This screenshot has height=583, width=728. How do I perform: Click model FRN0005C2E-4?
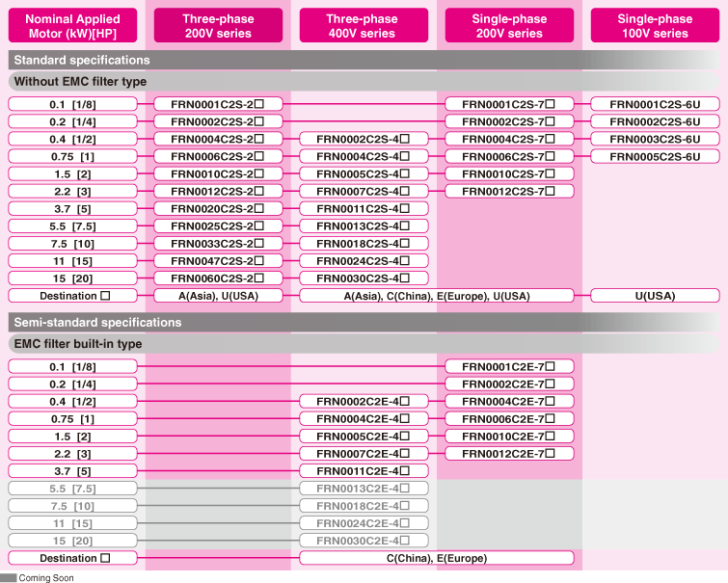tap(364, 436)
